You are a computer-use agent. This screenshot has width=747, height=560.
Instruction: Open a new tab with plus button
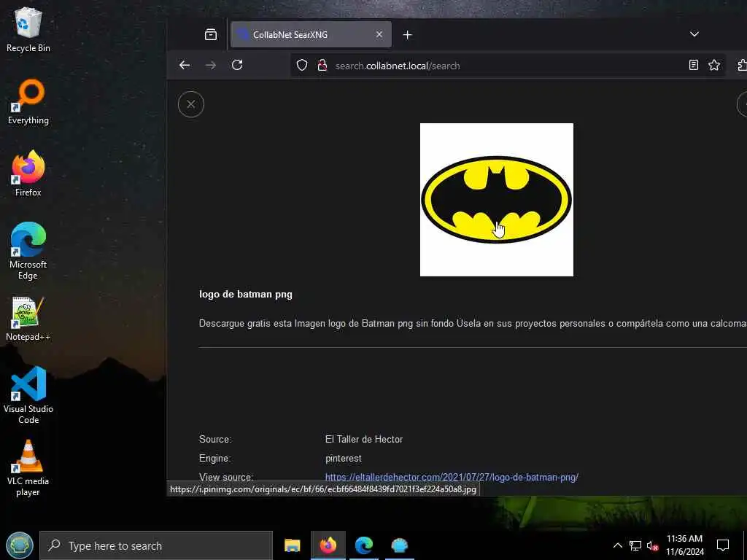(407, 35)
